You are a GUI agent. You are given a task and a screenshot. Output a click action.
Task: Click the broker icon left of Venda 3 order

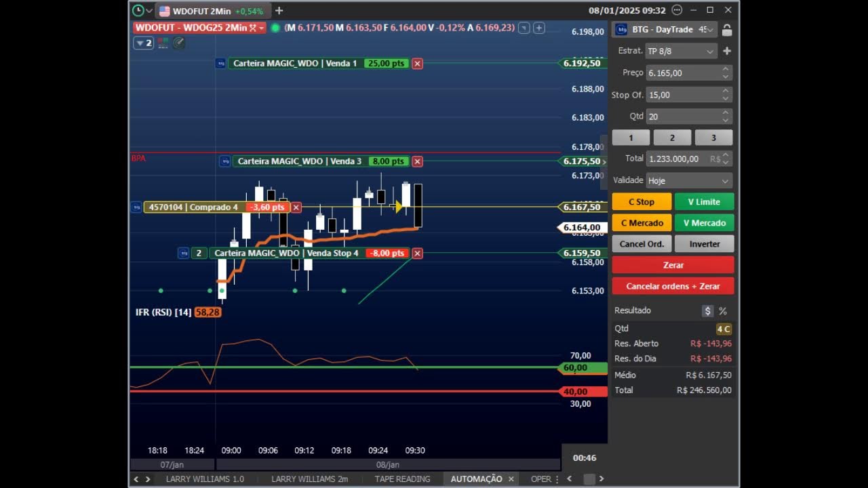225,161
